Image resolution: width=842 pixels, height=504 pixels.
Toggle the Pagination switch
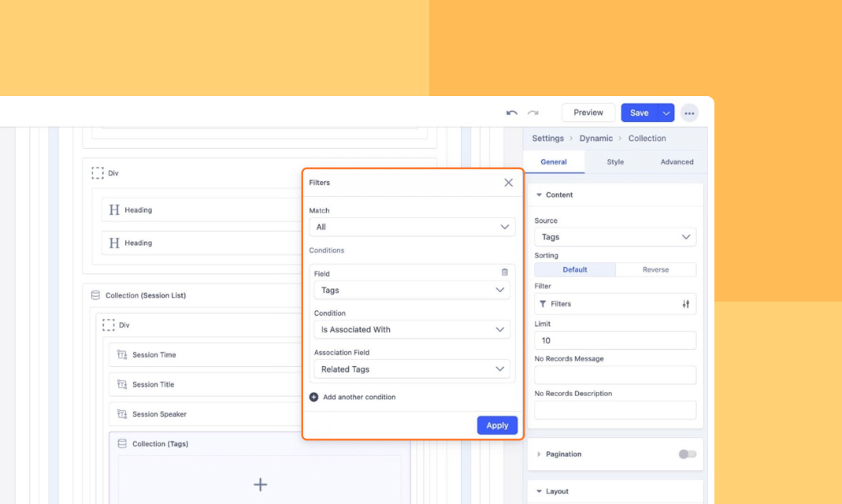[x=687, y=454]
